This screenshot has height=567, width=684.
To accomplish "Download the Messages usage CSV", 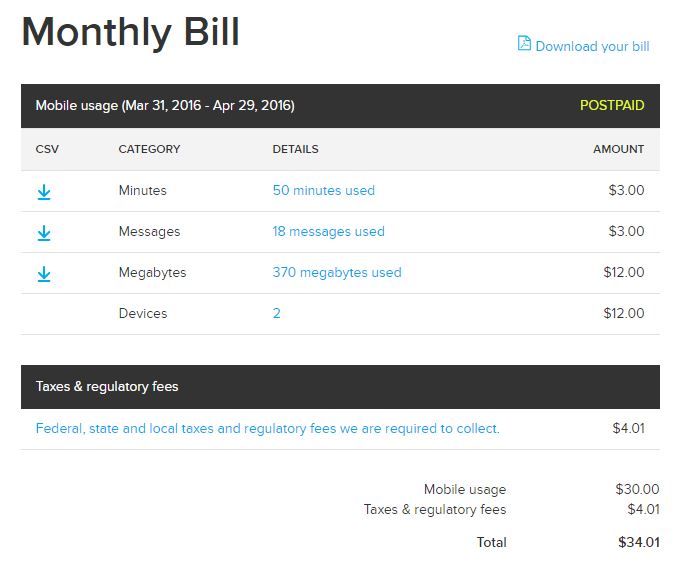I will point(44,232).
